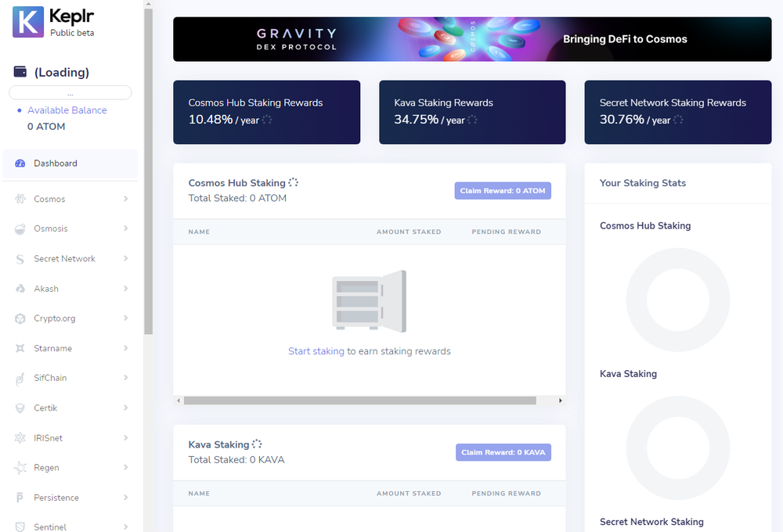
Task: Click the Dashboard gauge icon
Action: tap(20, 164)
